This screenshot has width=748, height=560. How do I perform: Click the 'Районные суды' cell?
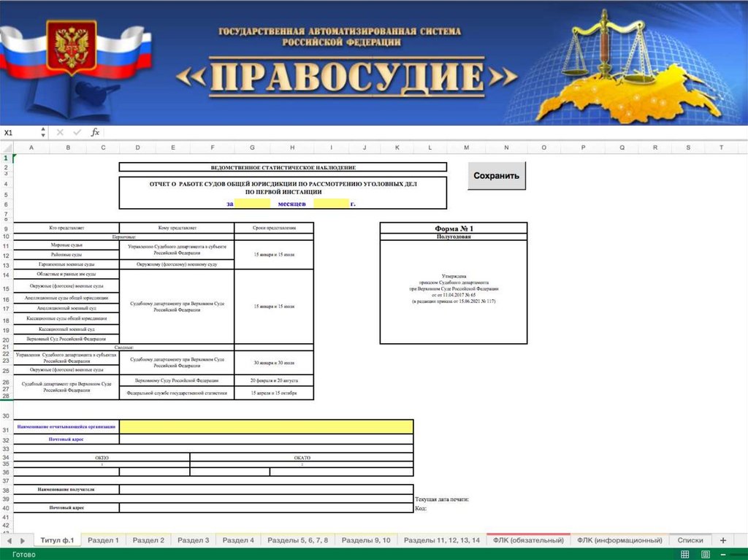(66, 255)
